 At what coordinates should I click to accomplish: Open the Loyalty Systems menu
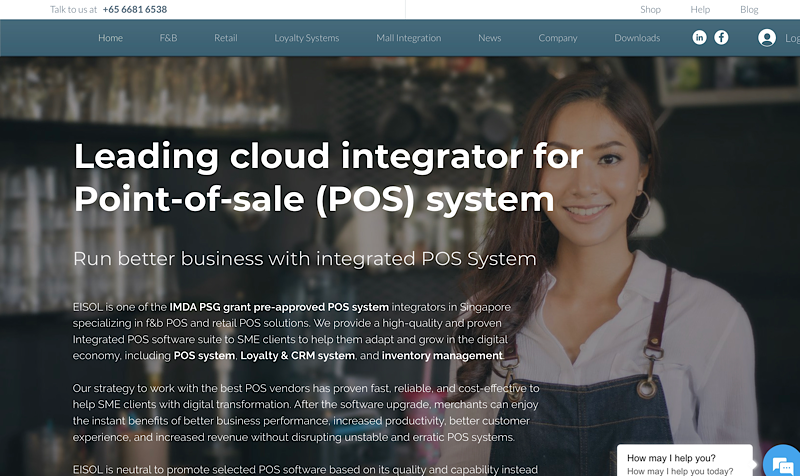307,38
